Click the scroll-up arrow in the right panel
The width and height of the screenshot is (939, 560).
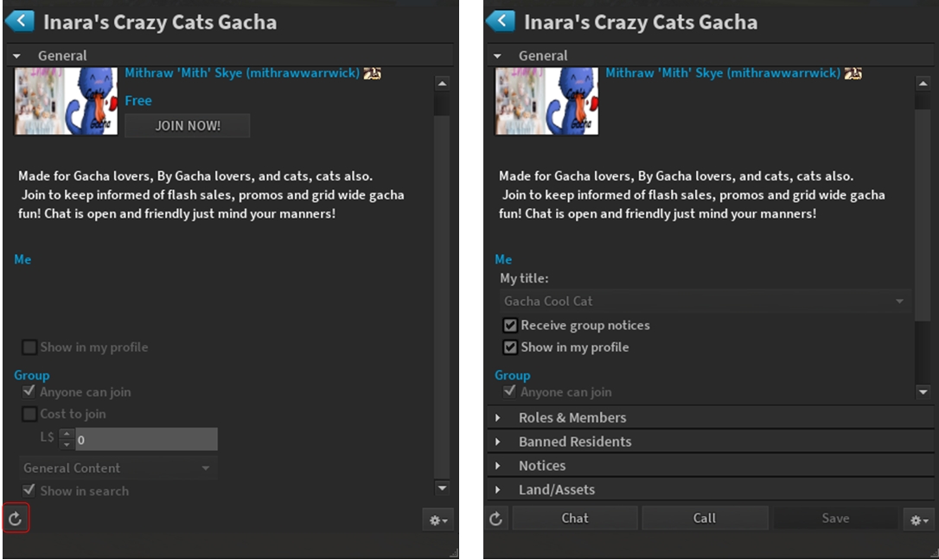923,84
